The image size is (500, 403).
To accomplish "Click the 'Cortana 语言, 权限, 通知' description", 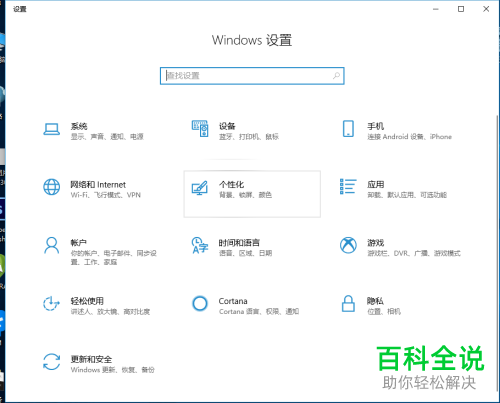I will click(259, 312).
